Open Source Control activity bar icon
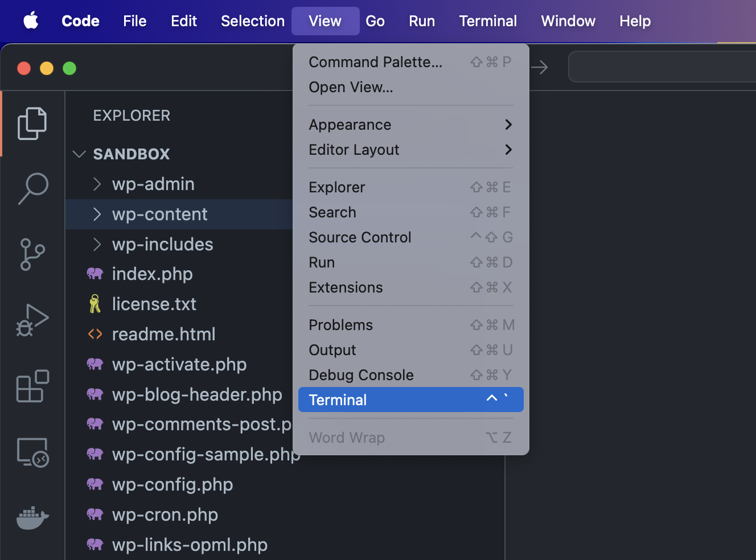 pyautogui.click(x=32, y=254)
